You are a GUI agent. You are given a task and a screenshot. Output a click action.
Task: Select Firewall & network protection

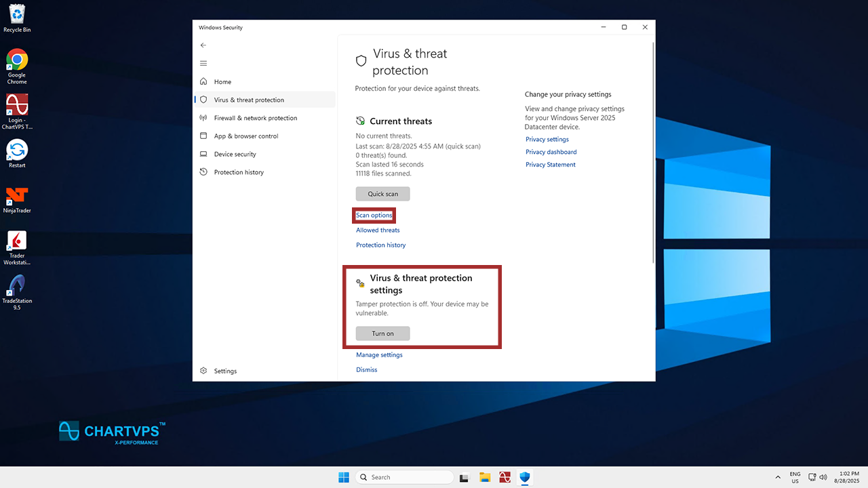click(255, 118)
